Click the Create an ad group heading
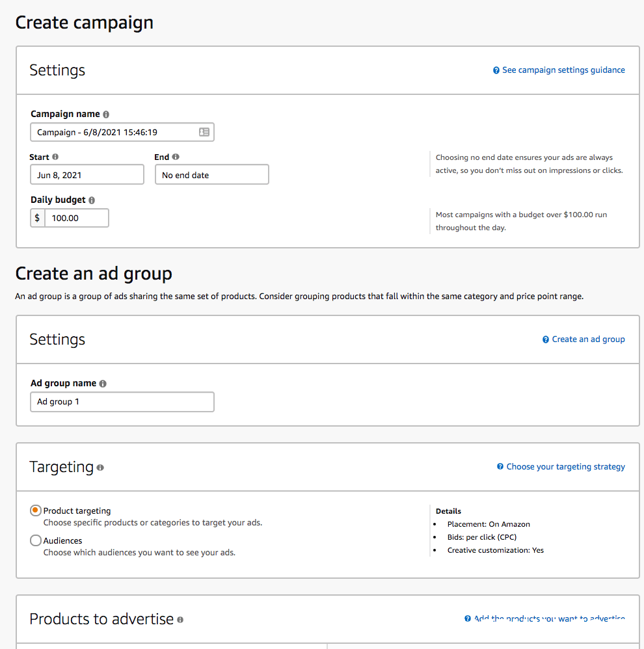The height and width of the screenshot is (649, 644). pyautogui.click(x=94, y=274)
